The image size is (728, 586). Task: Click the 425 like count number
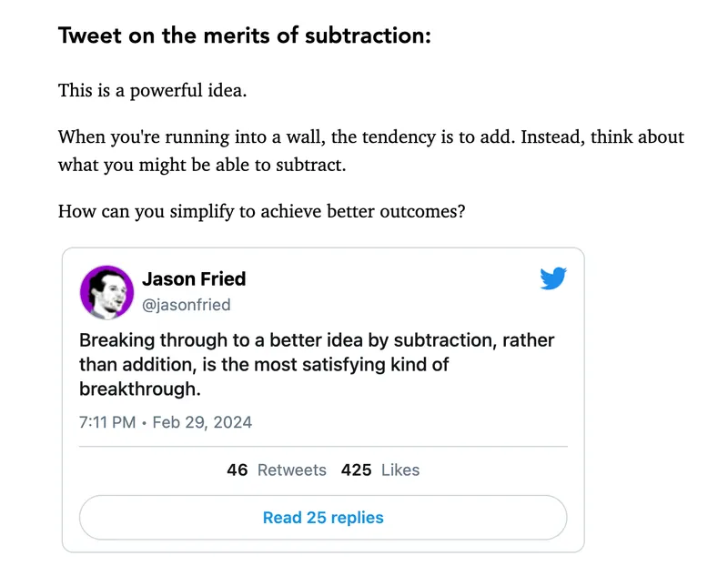[x=356, y=470]
